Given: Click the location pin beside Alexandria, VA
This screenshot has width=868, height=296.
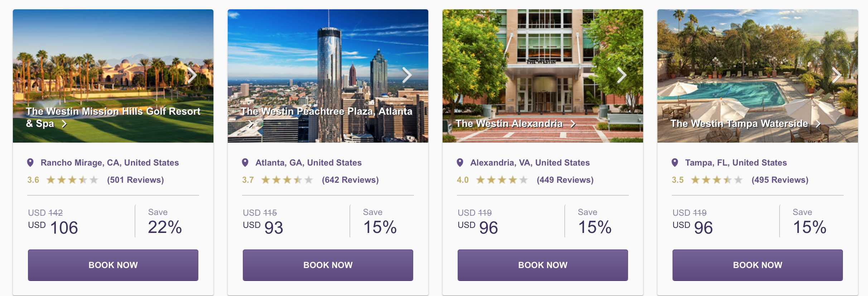Looking at the screenshot, I should coord(460,163).
